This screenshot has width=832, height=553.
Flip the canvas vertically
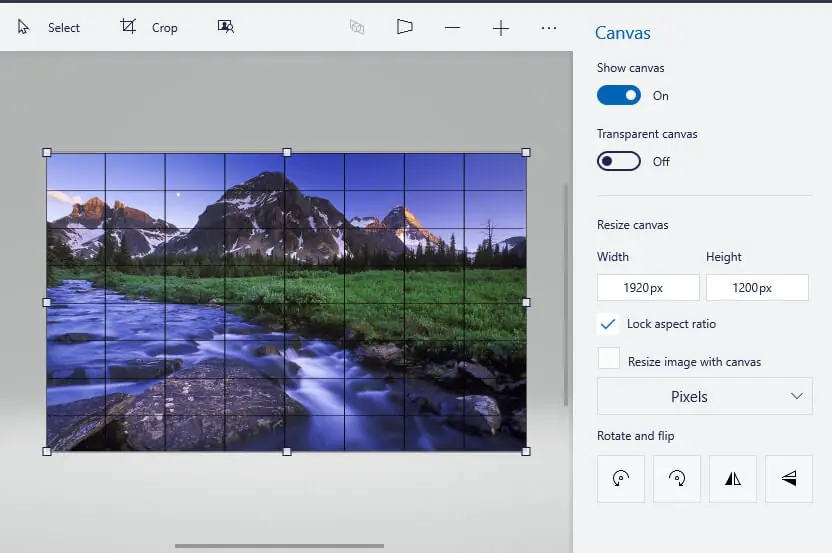(x=789, y=479)
